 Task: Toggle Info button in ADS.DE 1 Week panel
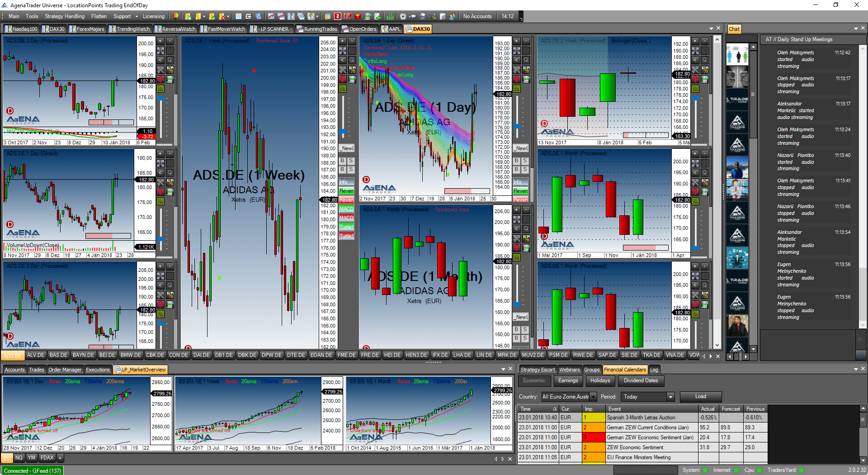coord(346,182)
